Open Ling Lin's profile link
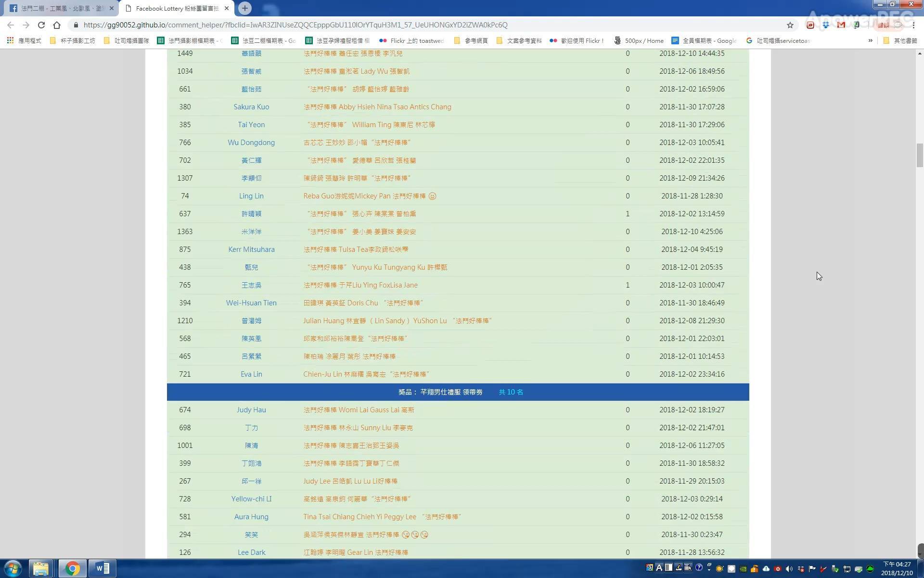The height and width of the screenshot is (578, 924). 251,196
